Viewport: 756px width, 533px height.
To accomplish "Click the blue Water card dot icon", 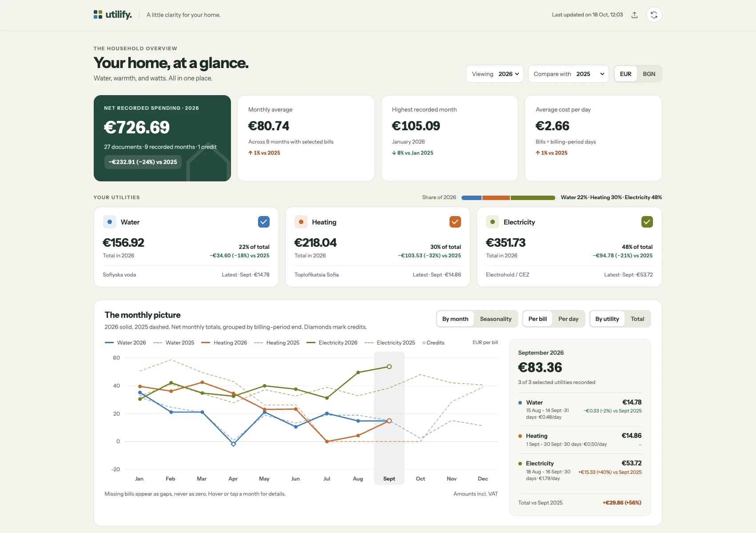I will click(x=109, y=222).
